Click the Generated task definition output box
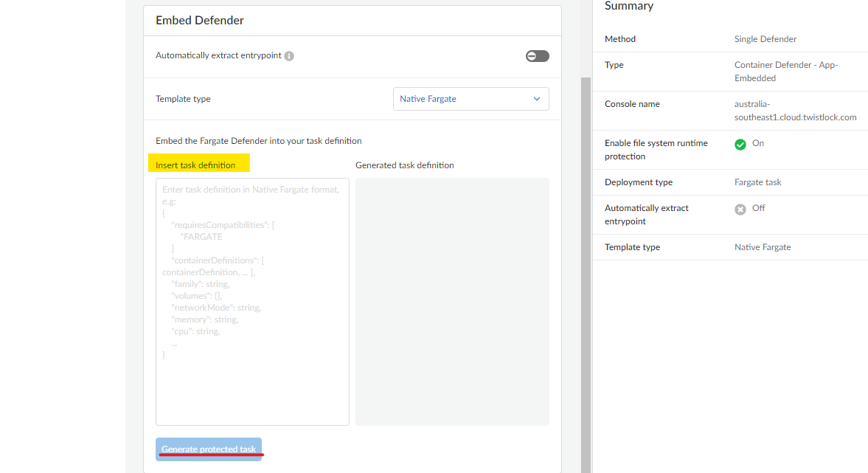The width and height of the screenshot is (868, 473). [x=452, y=302]
